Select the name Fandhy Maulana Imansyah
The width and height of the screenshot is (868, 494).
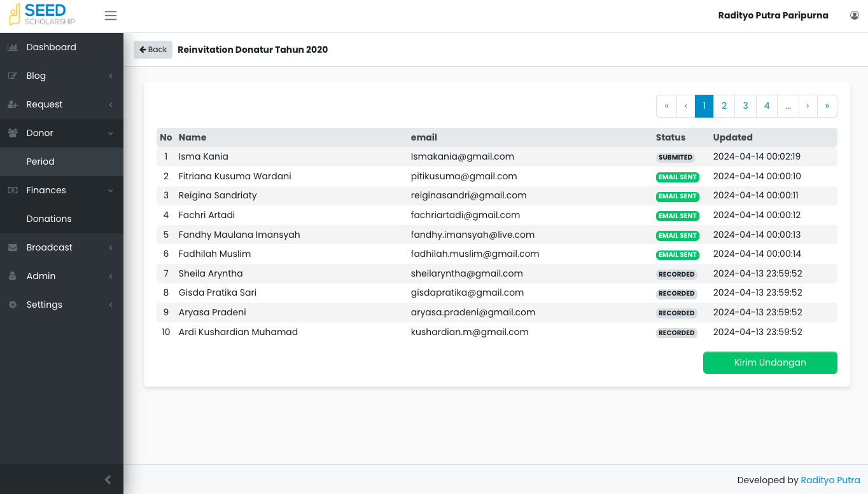tap(239, 235)
